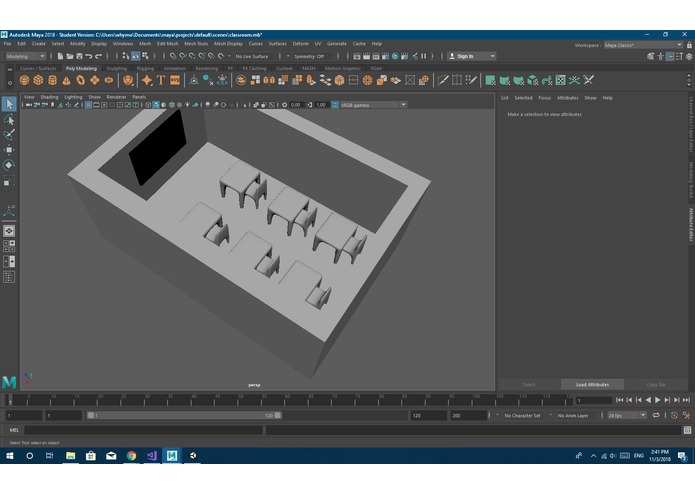
Task: Create a polygon disc from the shelf
Action: pyautogui.click(x=109, y=80)
